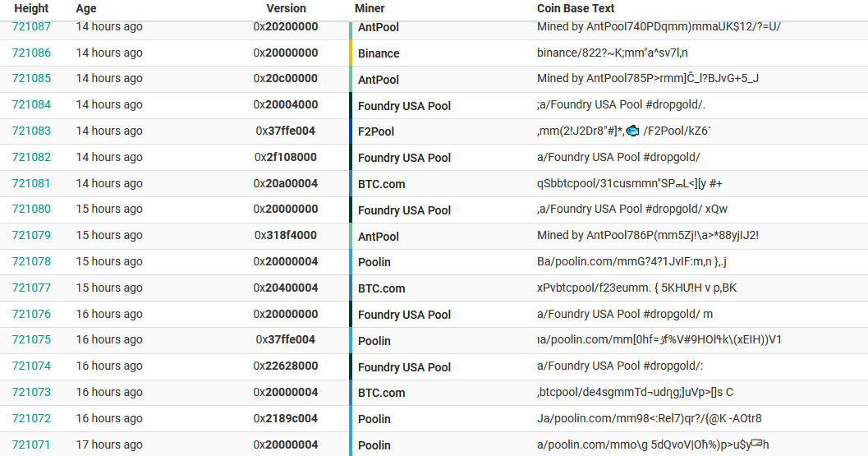View block 721078 via height link
This screenshot has height=456, width=868.
[x=31, y=261]
